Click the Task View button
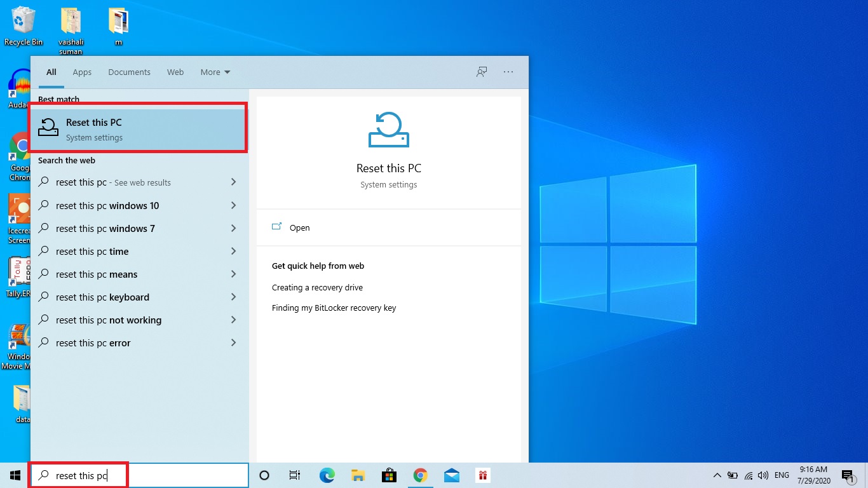Viewport: 868px width, 488px height. pyautogui.click(x=294, y=475)
